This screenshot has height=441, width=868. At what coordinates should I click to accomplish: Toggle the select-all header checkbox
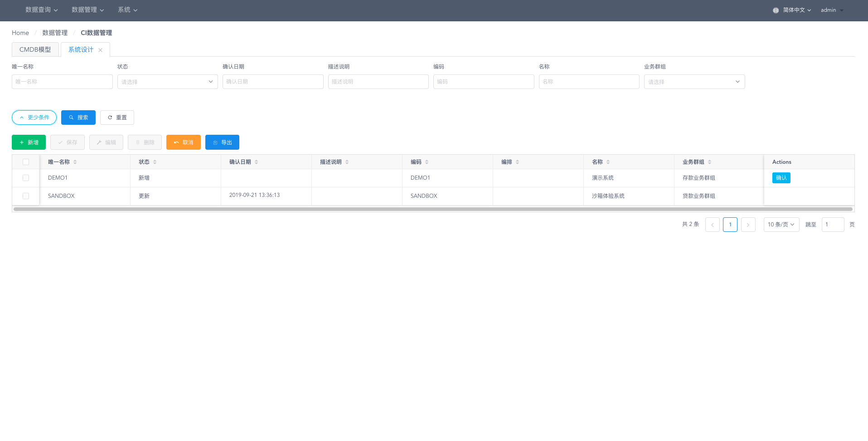coord(26,162)
